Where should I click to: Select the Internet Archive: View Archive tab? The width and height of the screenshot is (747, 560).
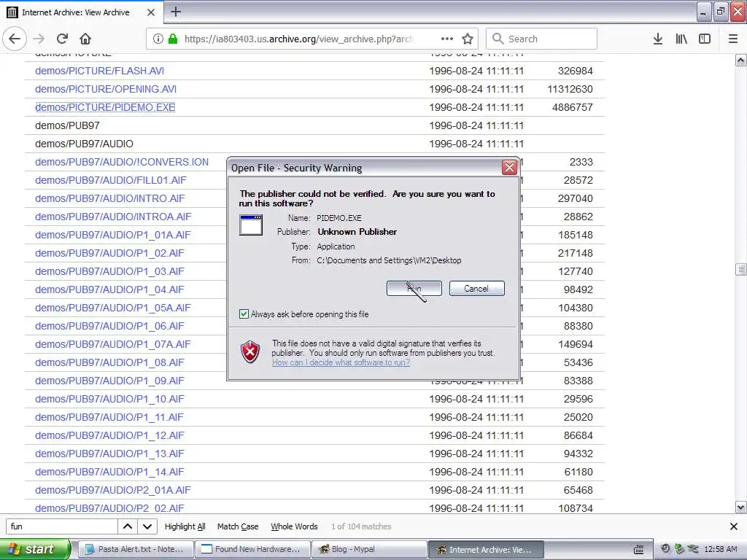point(82,12)
